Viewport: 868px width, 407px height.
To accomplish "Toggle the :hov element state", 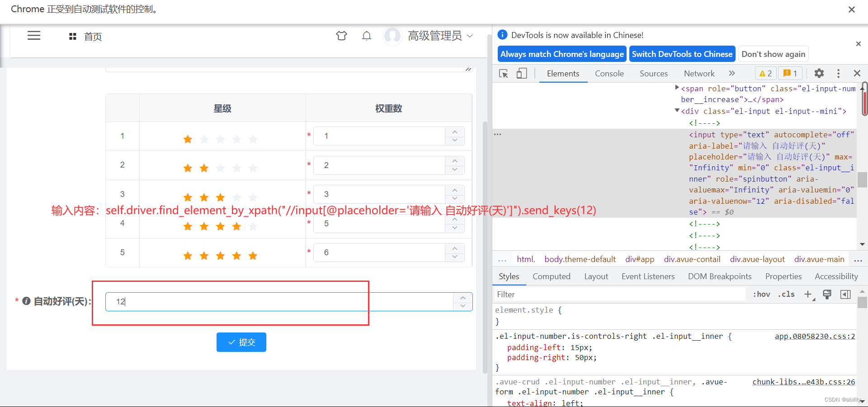I will 761,295.
